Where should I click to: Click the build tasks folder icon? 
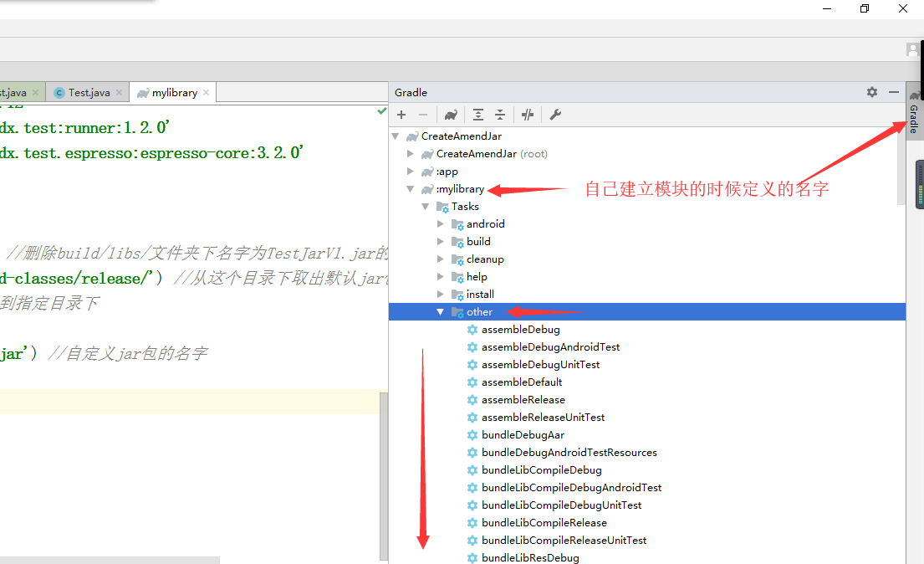(x=457, y=242)
